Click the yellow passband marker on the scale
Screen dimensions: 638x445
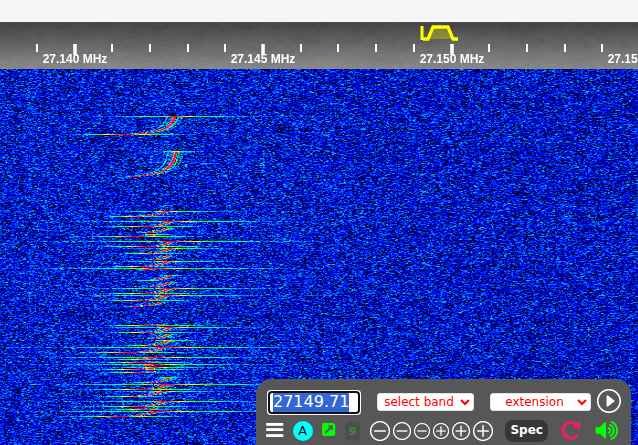(439, 33)
